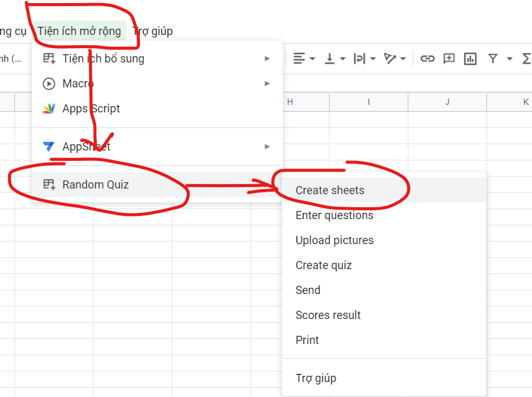Expand arrow beside AppSheet
Screen dimensions: 532x397
[x=267, y=147]
